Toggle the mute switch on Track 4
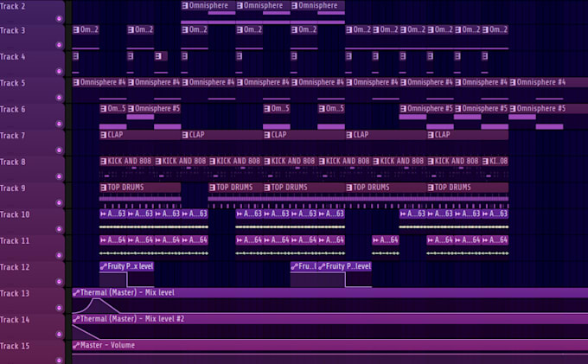 coord(59,71)
